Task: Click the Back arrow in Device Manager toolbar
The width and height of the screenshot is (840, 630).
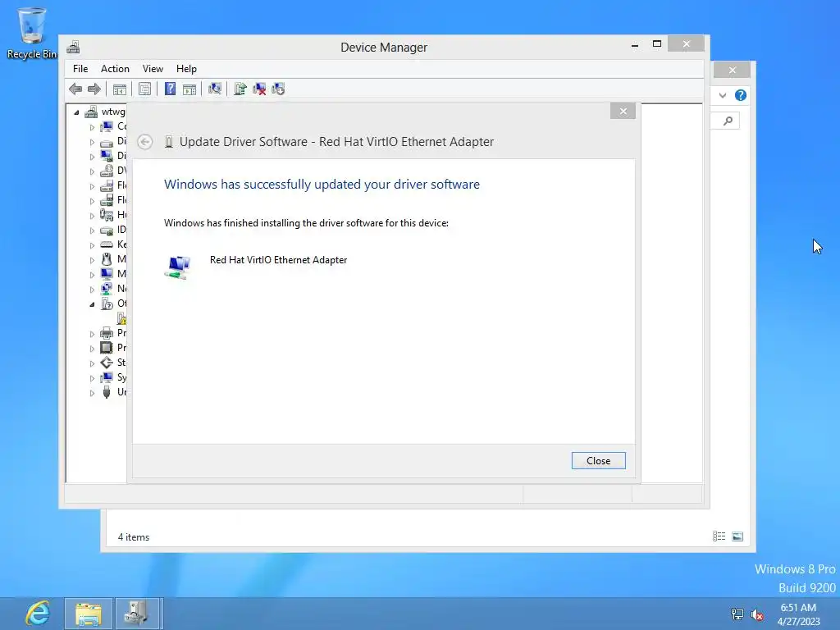Action: 75,89
